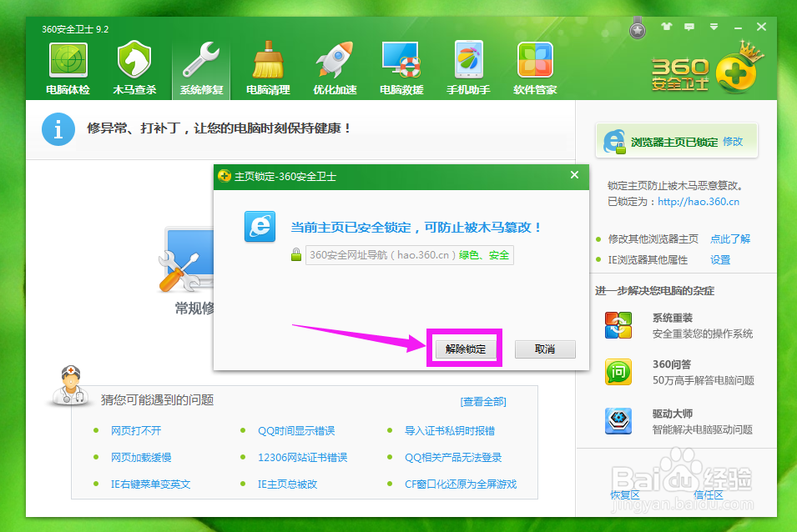Open 网页加载缓慢 problem link
797x532 pixels.
(141, 458)
